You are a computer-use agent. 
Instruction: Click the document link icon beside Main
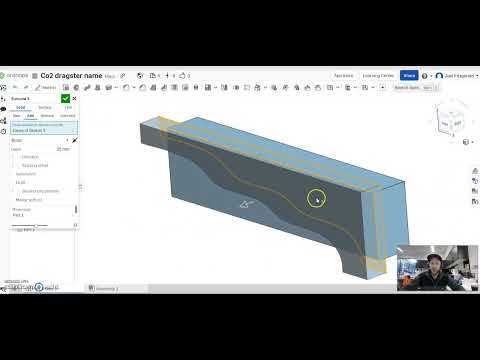coord(123,76)
